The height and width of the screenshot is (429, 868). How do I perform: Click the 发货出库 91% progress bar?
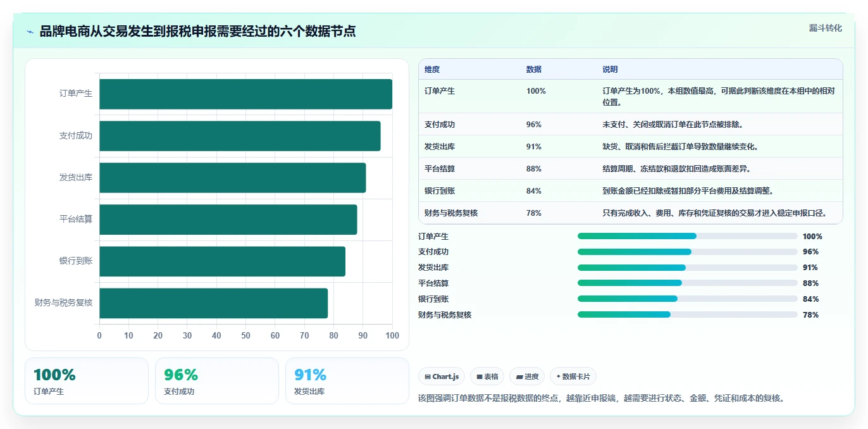click(687, 268)
